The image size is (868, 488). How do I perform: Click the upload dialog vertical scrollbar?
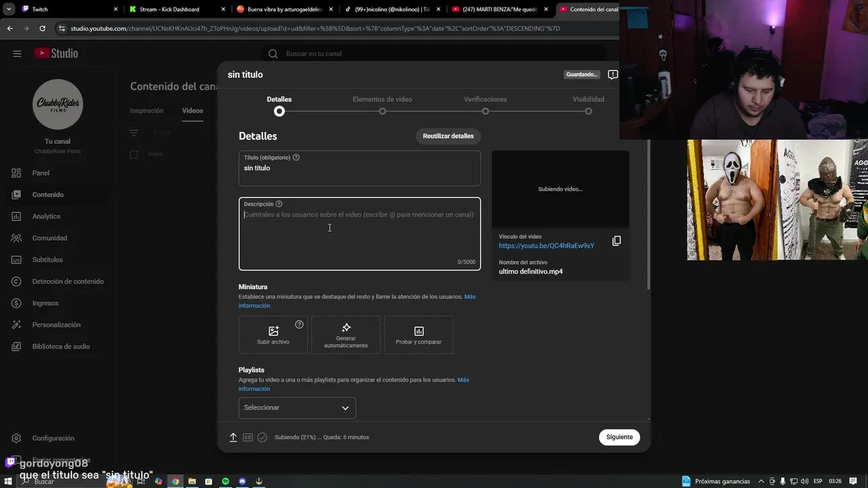[x=649, y=215]
